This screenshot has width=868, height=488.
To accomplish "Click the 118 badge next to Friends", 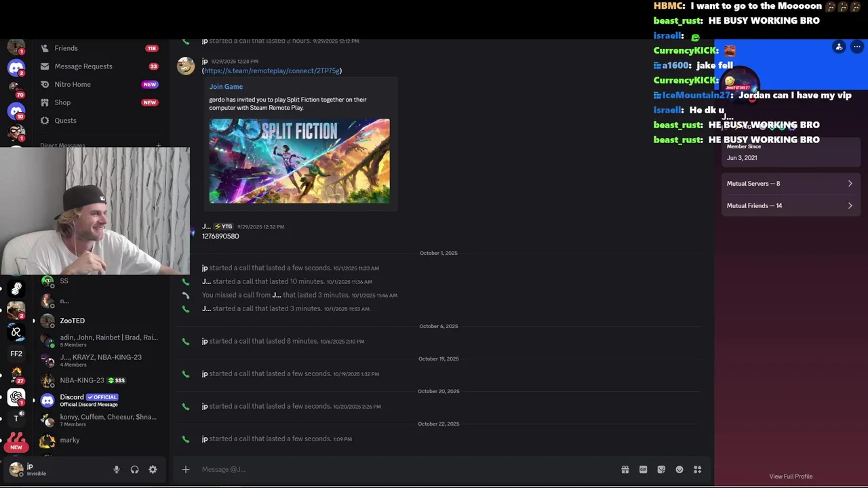I will (151, 48).
